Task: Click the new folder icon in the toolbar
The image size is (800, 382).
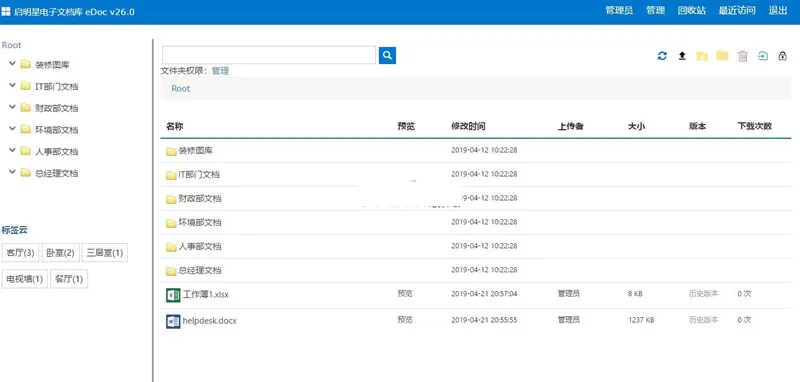Action: click(722, 56)
